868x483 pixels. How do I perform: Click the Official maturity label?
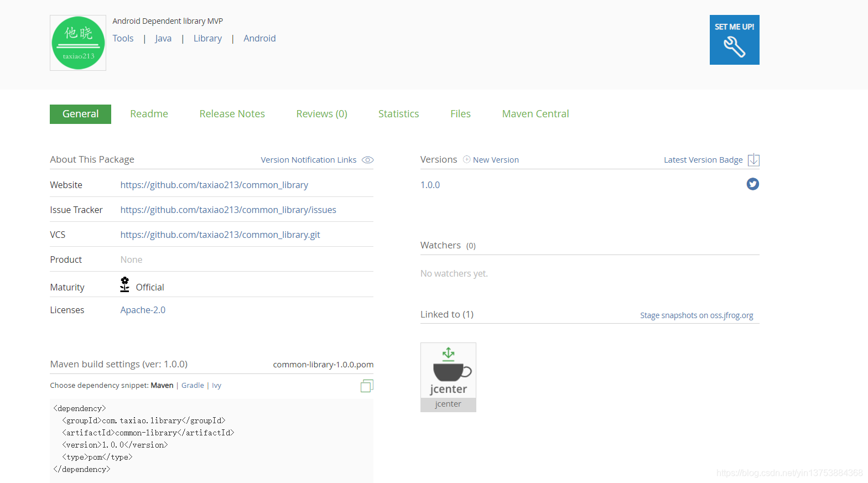(150, 287)
